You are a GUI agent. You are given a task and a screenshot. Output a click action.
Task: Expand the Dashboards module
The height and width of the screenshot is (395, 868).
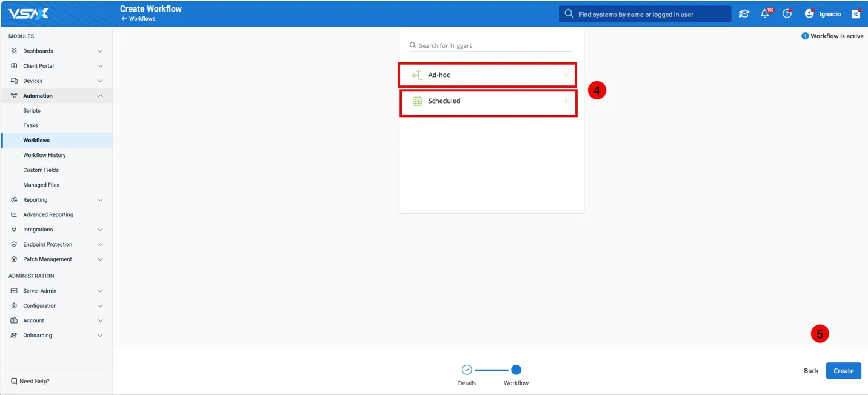tap(100, 51)
